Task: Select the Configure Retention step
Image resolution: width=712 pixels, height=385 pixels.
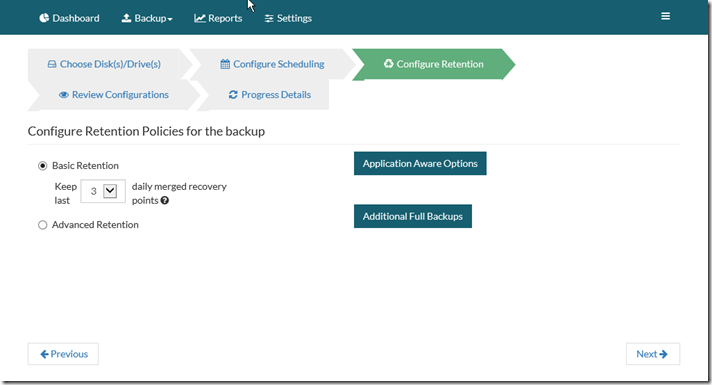Action: (434, 64)
